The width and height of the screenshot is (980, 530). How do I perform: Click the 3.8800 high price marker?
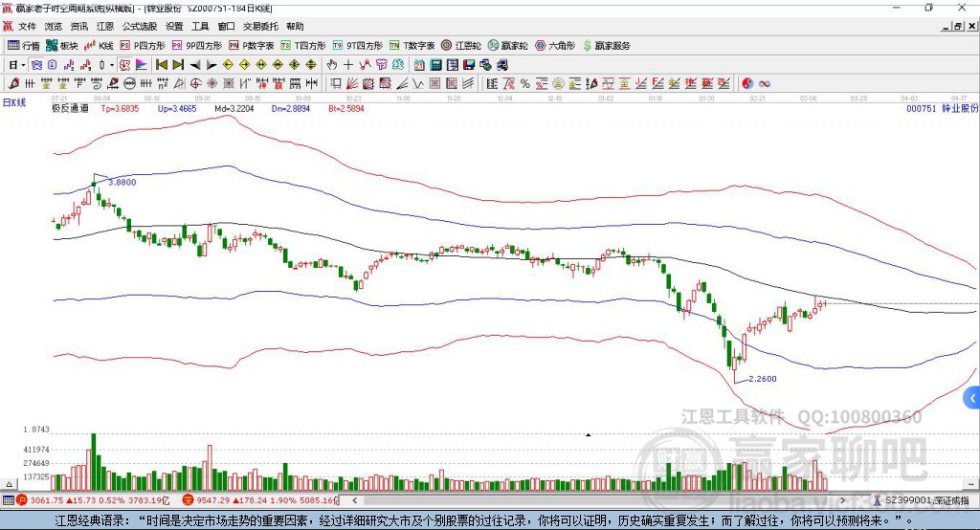122,183
